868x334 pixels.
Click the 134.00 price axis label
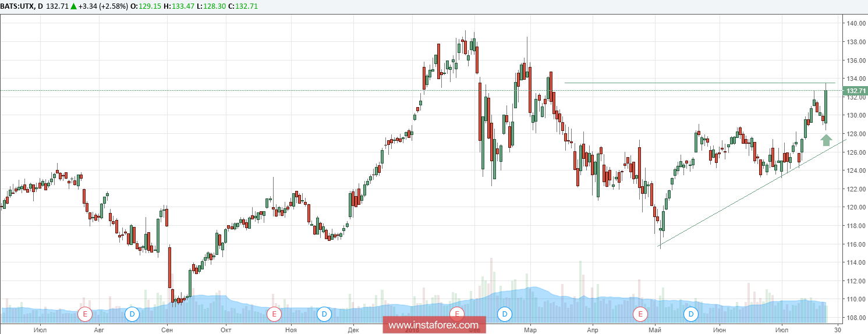855,79
